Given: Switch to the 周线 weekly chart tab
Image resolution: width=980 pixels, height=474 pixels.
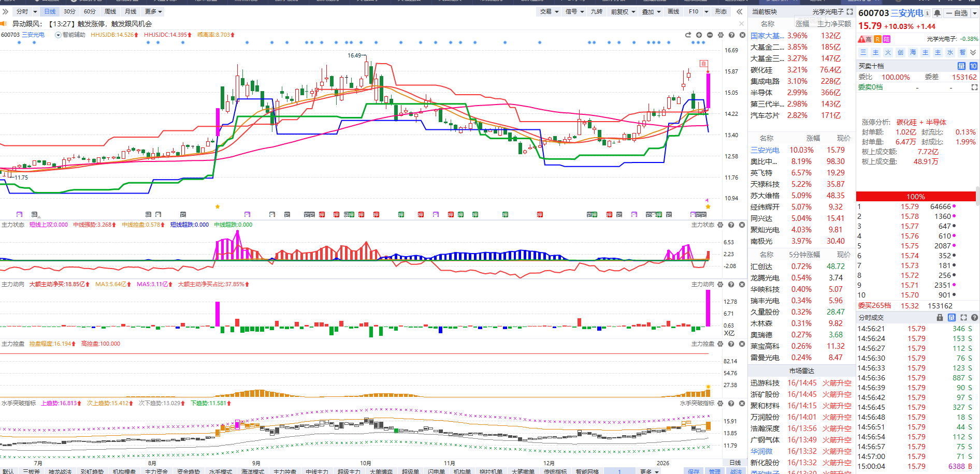Looking at the screenshot, I should tap(110, 11).
